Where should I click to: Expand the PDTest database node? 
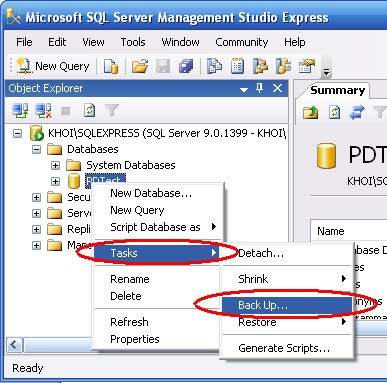coord(55,182)
